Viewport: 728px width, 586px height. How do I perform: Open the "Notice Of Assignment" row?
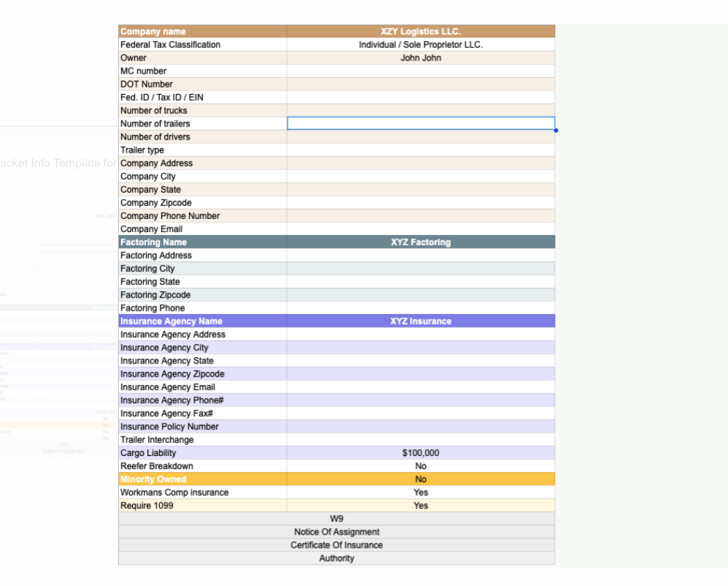(336, 532)
